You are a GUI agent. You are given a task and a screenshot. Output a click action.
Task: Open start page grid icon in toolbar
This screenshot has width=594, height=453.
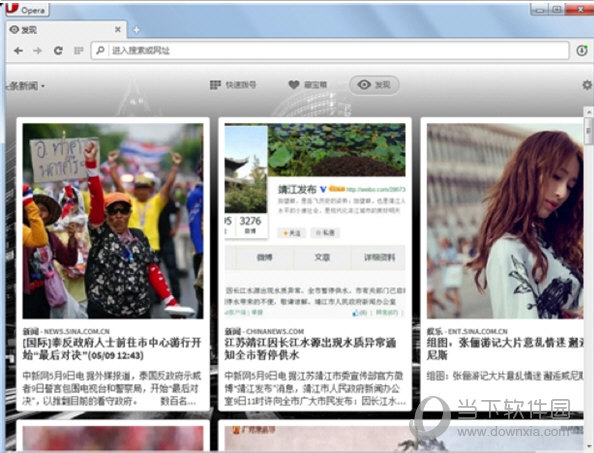pos(78,50)
